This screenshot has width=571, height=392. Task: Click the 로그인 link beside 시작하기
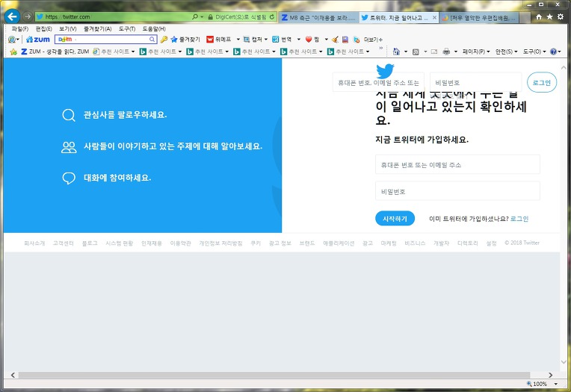(x=519, y=219)
